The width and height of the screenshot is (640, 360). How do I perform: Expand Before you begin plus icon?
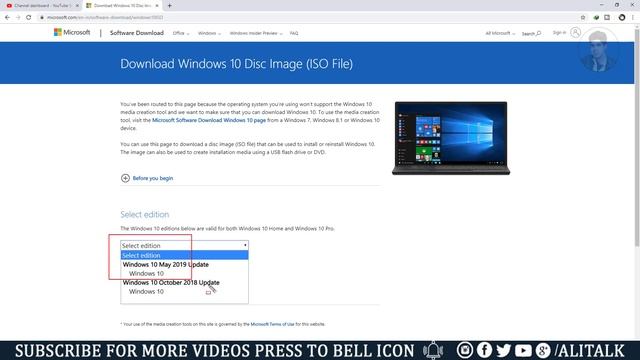(125, 178)
